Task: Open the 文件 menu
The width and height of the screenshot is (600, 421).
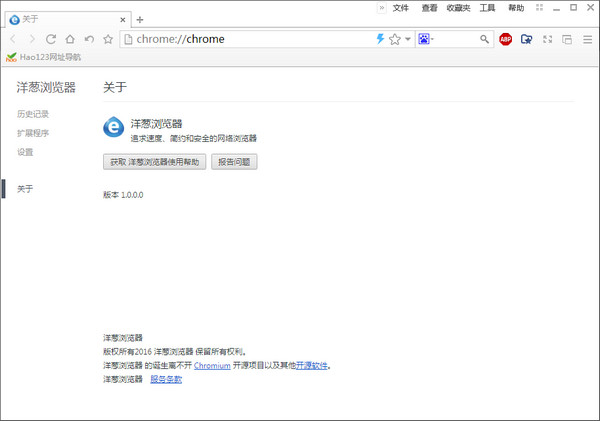Action: [401, 7]
